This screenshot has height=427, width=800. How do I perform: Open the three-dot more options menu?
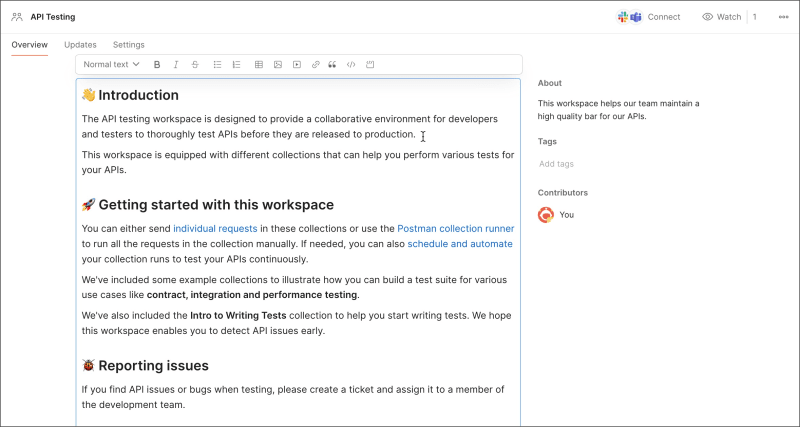tap(782, 17)
